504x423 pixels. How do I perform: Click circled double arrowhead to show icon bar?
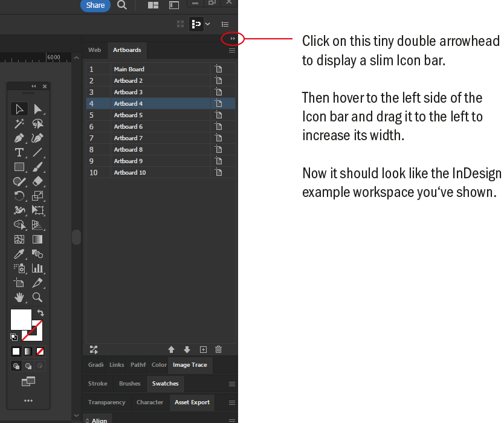232,38
